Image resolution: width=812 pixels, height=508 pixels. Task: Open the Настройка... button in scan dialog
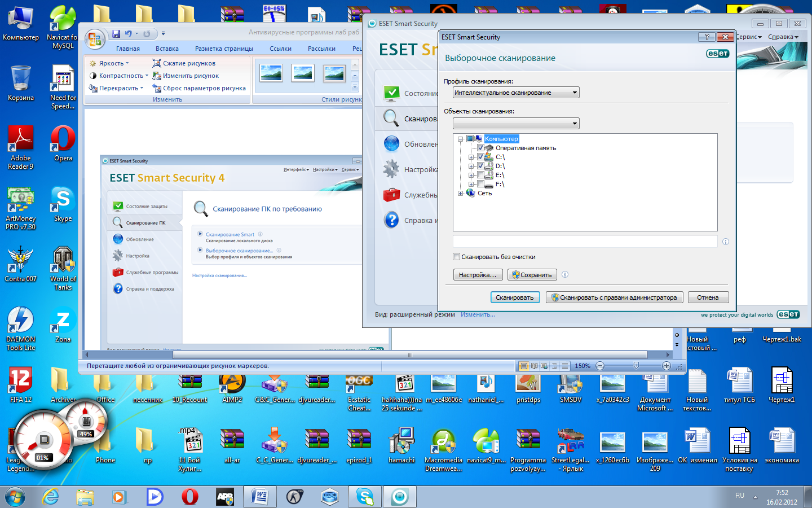478,275
